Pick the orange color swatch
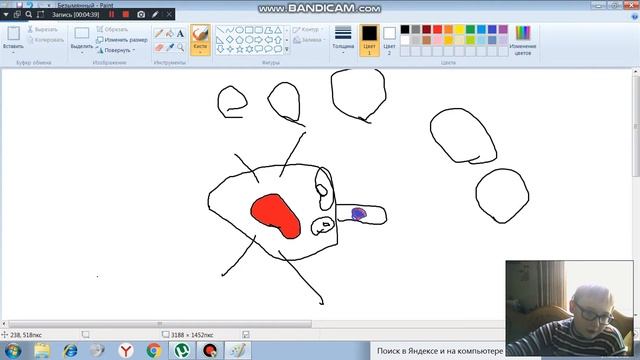The width and height of the screenshot is (640, 360). click(x=448, y=29)
